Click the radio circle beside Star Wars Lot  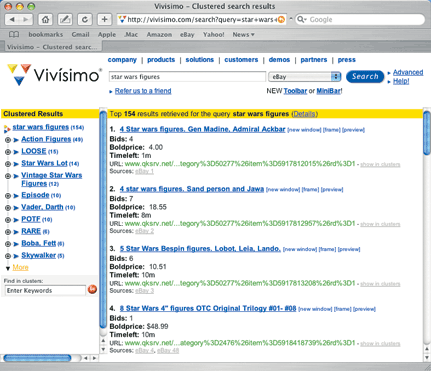[8, 164]
